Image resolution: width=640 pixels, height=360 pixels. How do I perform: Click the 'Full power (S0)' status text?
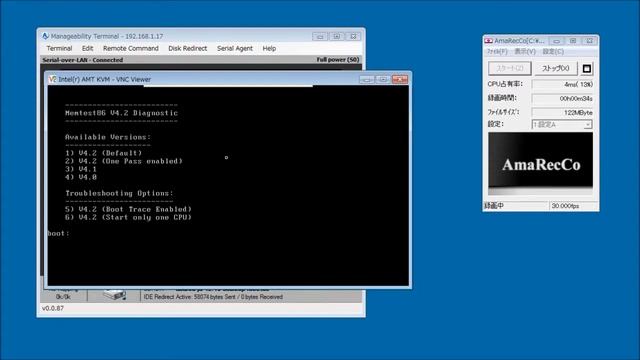point(338,60)
